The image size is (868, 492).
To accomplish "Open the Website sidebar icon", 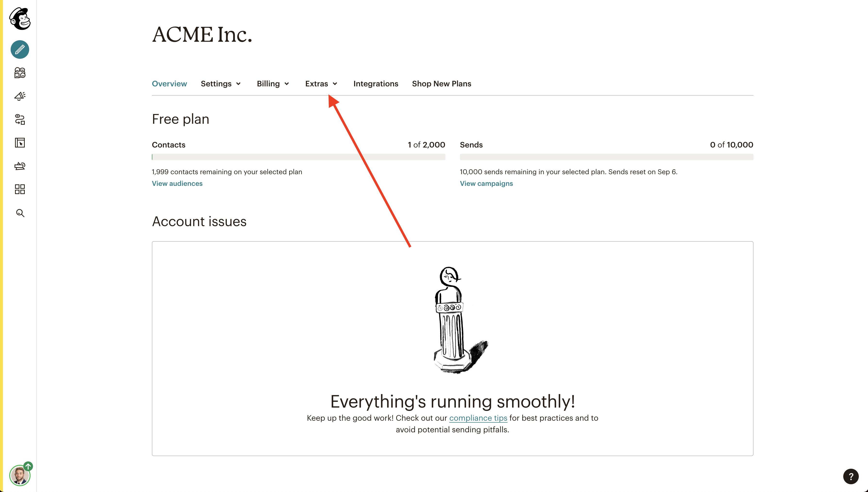I will (20, 143).
